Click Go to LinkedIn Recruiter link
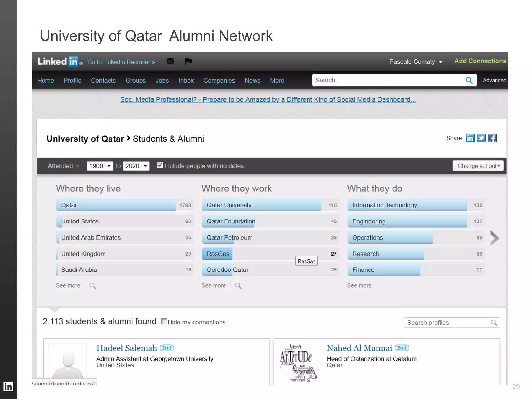Image resolution: width=532 pixels, height=399 pixels. click(121, 62)
